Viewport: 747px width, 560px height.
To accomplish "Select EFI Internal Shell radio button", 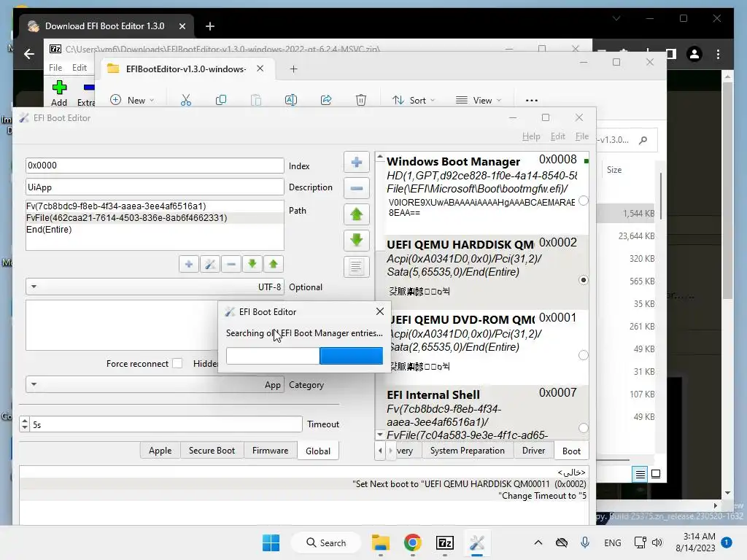I will click(x=583, y=428).
